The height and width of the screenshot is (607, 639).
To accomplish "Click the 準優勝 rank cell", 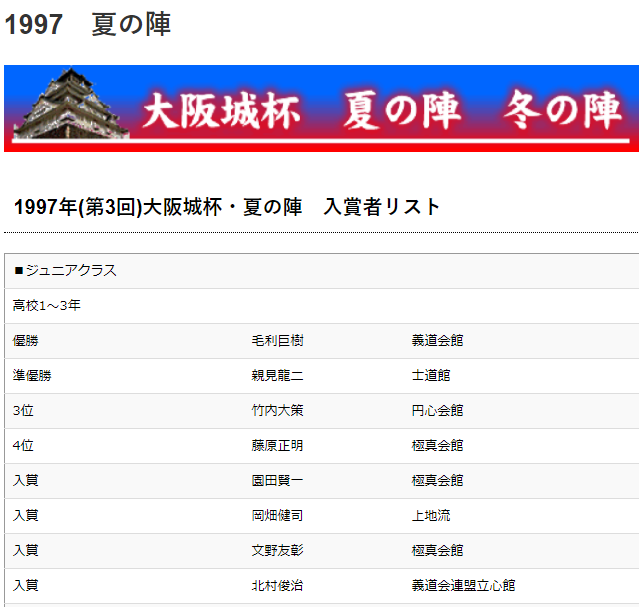I will tap(32, 375).
